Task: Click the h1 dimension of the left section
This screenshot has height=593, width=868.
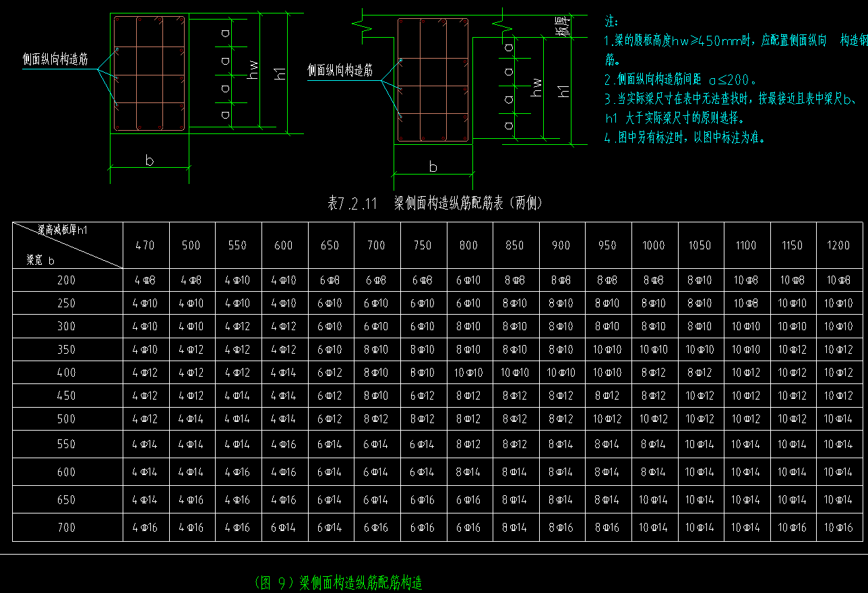Action: tap(281, 73)
